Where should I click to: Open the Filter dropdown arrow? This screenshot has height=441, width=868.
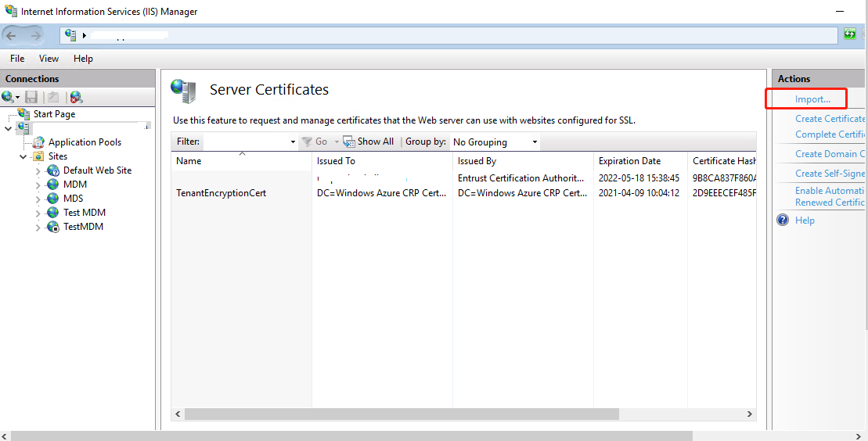pos(293,142)
